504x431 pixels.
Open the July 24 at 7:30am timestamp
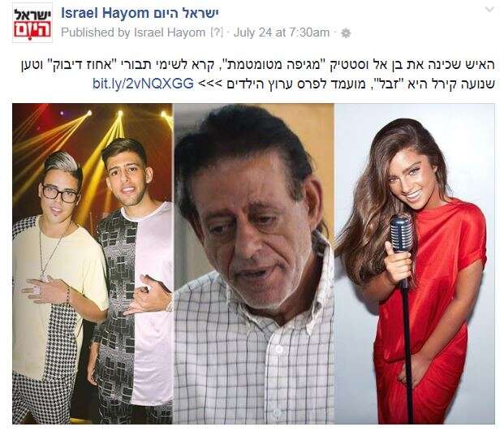282,32
